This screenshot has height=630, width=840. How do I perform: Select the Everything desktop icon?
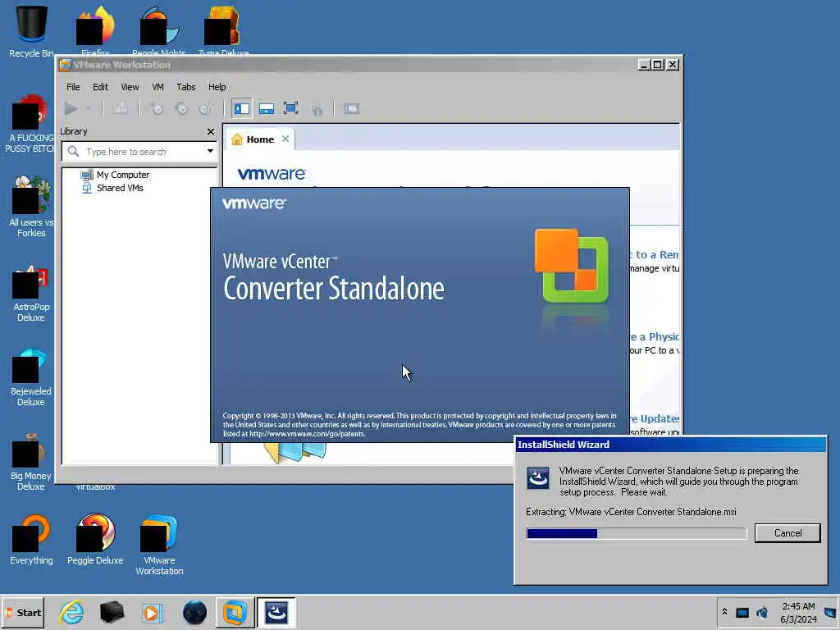click(x=31, y=540)
